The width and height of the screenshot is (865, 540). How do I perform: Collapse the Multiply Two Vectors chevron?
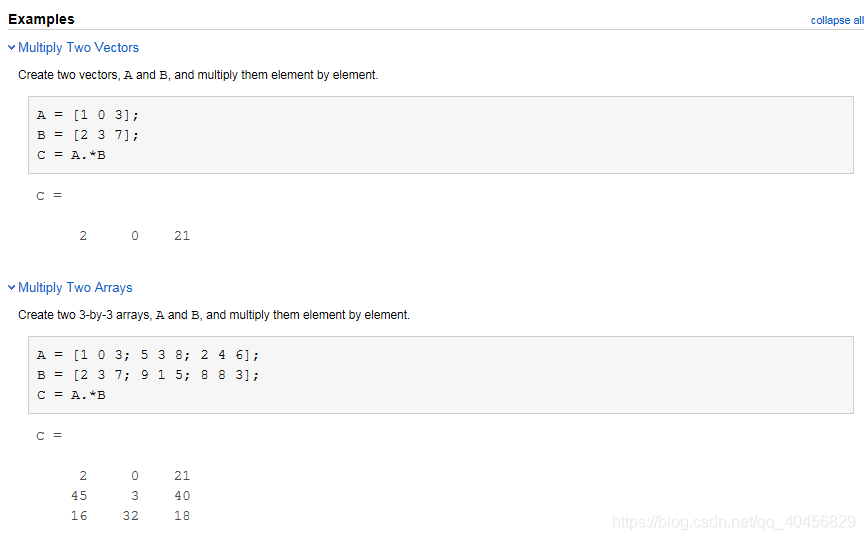click(12, 48)
